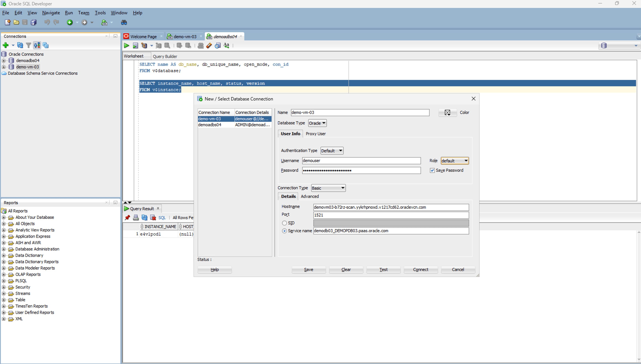
Task: Enable the Save Password checkbox
Action: pos(432,170)
